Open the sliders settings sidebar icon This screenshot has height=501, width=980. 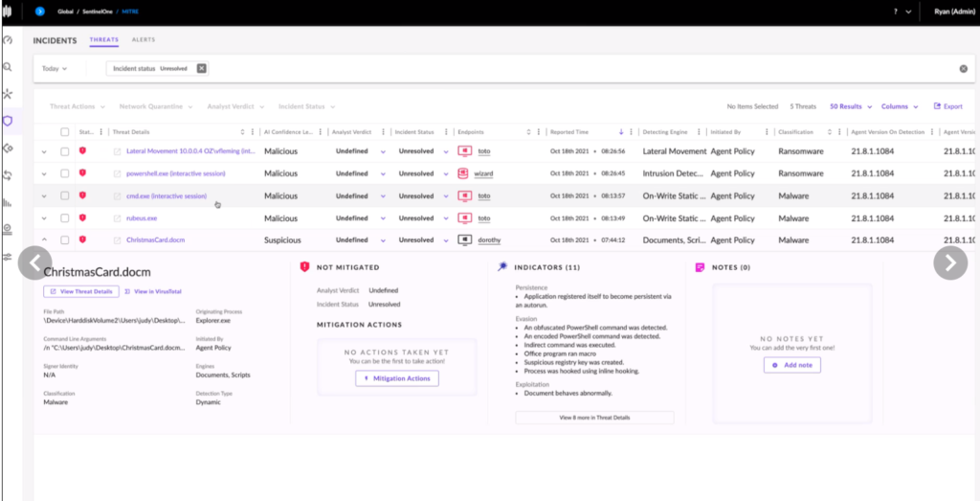8,257
